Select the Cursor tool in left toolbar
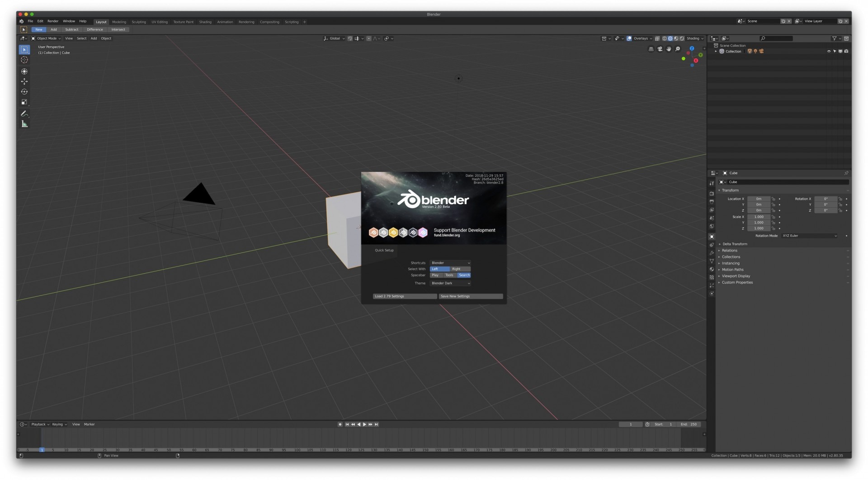Viewport: 868px width, 480px height. (x=24, y=60)
